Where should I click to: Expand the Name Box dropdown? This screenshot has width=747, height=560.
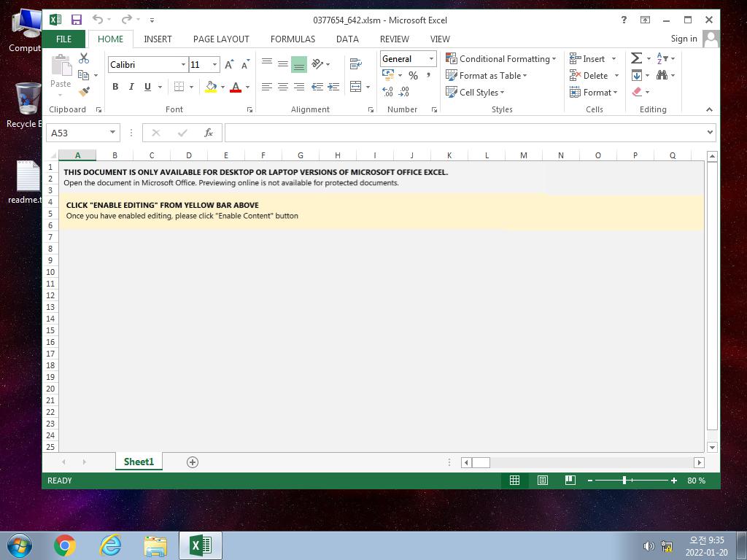click(x=112, y=133)
